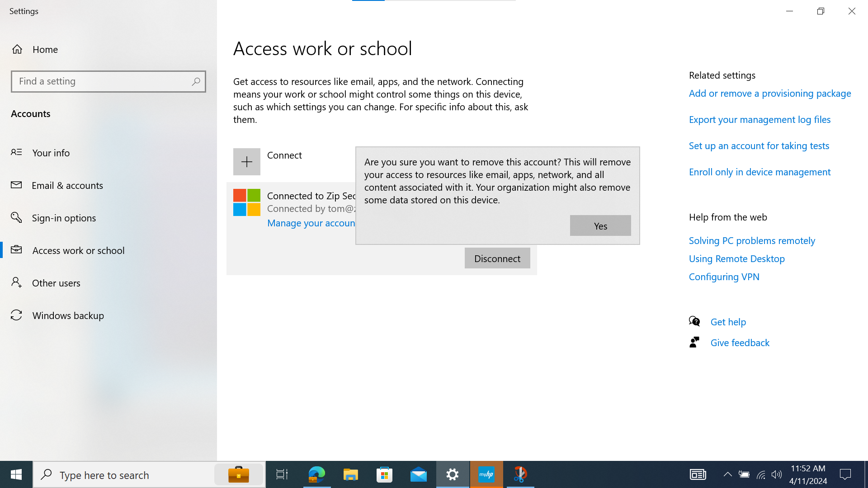Screen dimensions: 868x488
Task: Click the Home icon in sidebar
Action: pos(17,49)
